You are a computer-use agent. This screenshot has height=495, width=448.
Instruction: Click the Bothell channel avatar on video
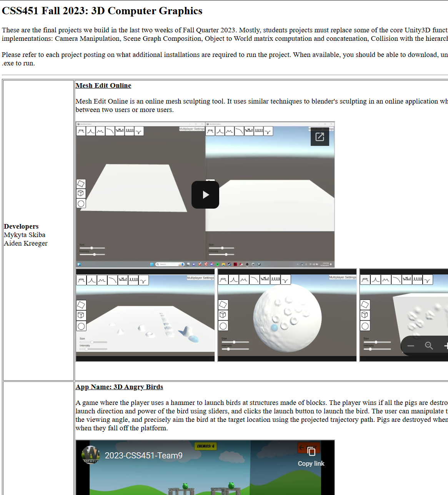[x=91, y=455]
